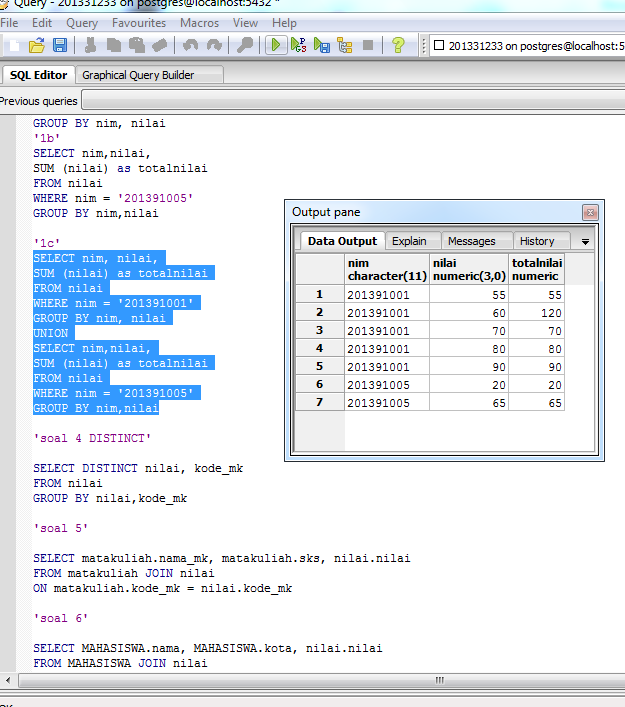Click nilai cell 90 in row 5
Viewport: 625px width, 707px height.
[469, 367]
